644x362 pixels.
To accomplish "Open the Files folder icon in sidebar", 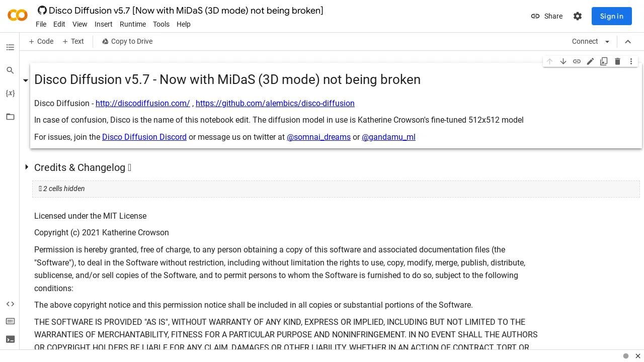I will pyautogui.click(x=10, y=117).
